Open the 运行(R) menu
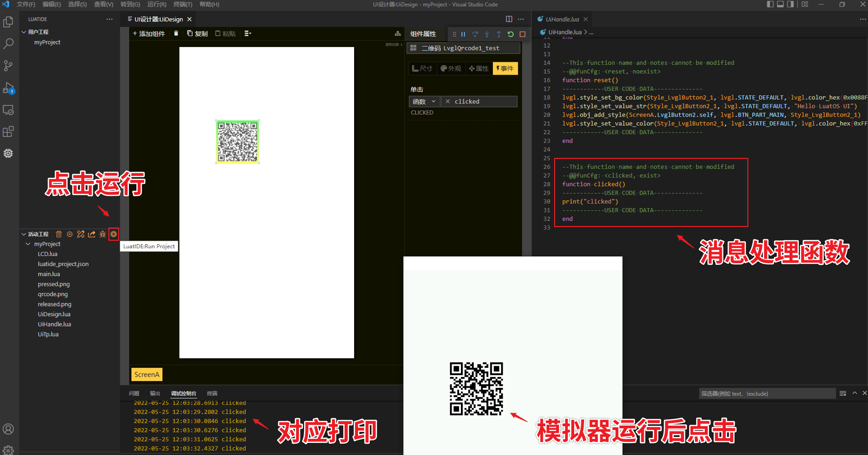This screenshot has width=868, height=455. 156,4
